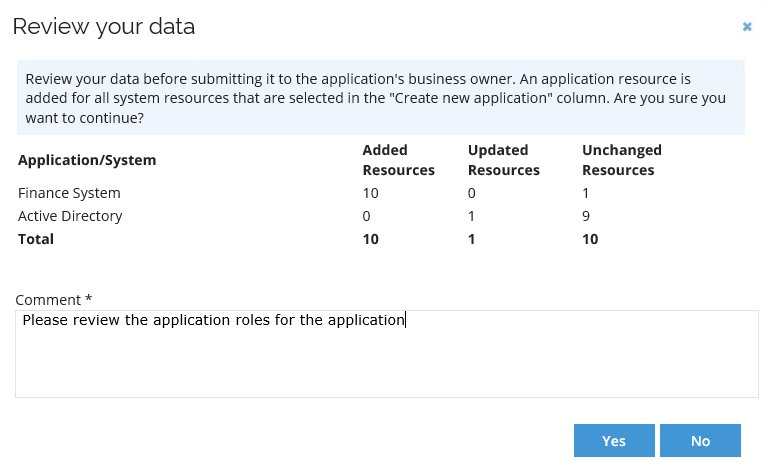The image size is (764, 472).
Task: Confirm submission with the Yes button
Action: 614,440
